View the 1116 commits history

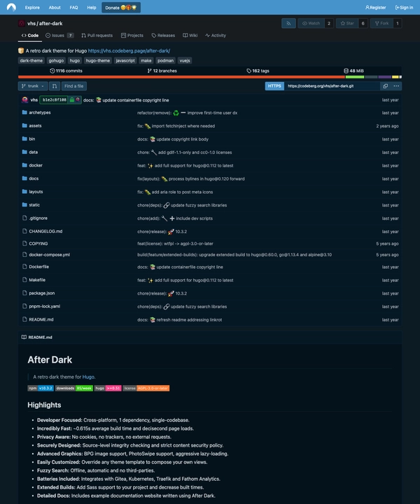point(66,71)
